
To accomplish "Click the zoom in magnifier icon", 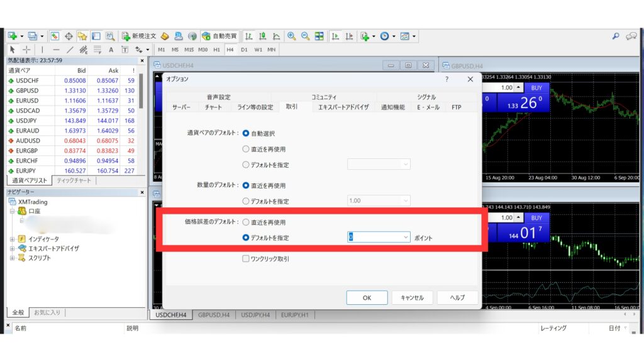I will click(292, 36).
